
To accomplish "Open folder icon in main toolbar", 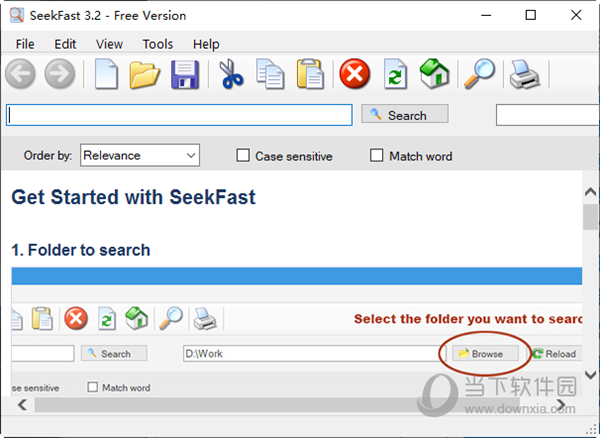I will pos(144,75).
